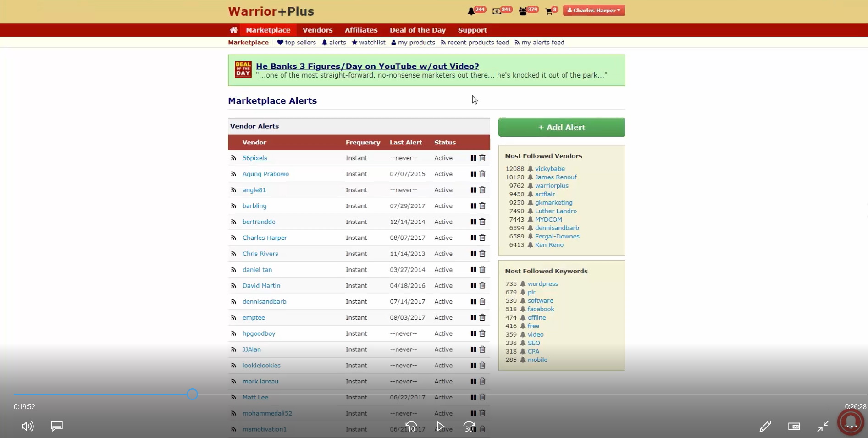
Task: Open the captions icon in player
Action: tap(57, 427)
